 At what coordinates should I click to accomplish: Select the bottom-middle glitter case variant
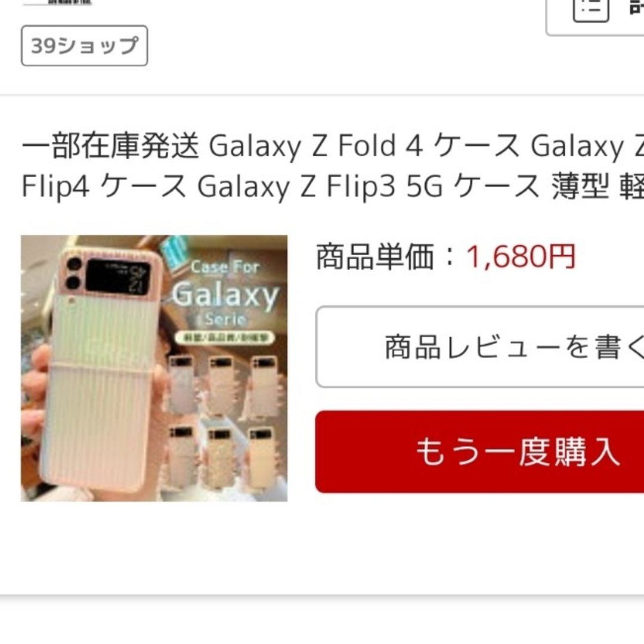click(220, 455)
